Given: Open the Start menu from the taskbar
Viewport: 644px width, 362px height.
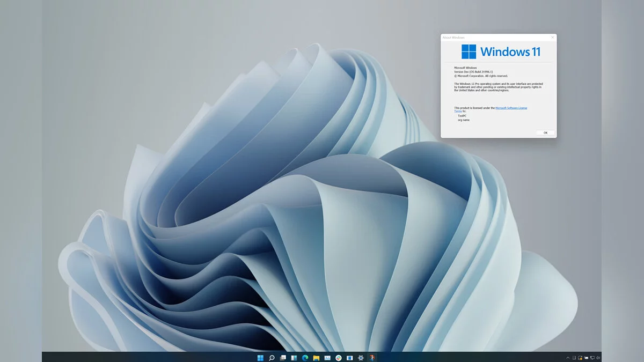Looking at the screenshot, I should tap(260, 358).
